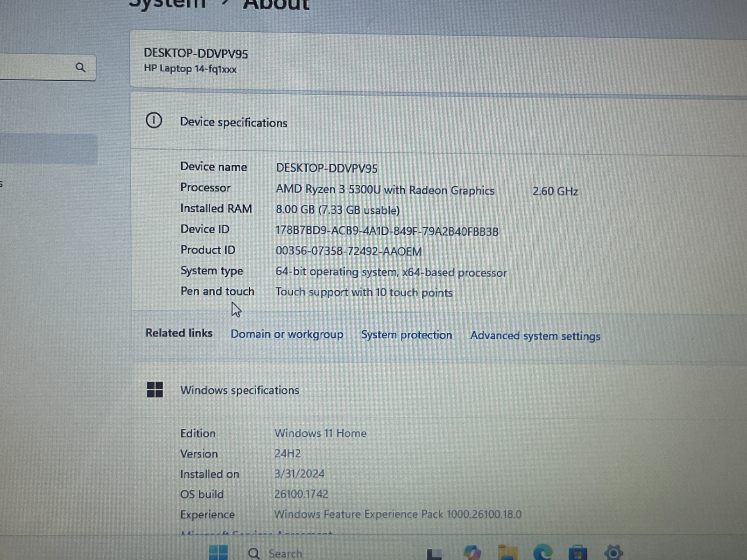
Task: Open the Windows Start menu
Action: click(218, 553)
